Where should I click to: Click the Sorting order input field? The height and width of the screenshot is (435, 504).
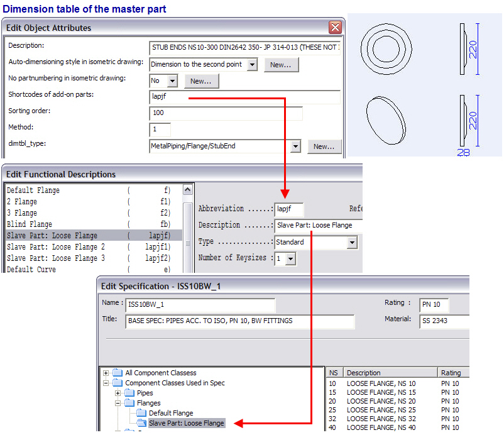[x=226, y=113]
